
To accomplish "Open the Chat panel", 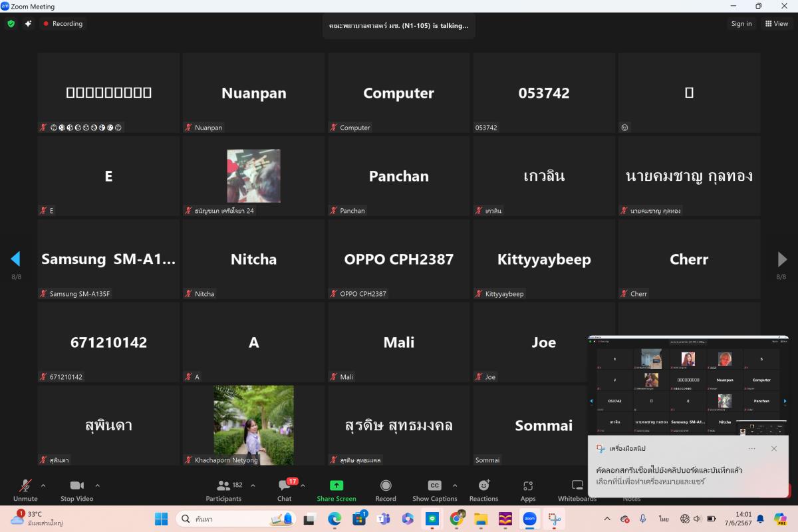I will click(285, 490).
